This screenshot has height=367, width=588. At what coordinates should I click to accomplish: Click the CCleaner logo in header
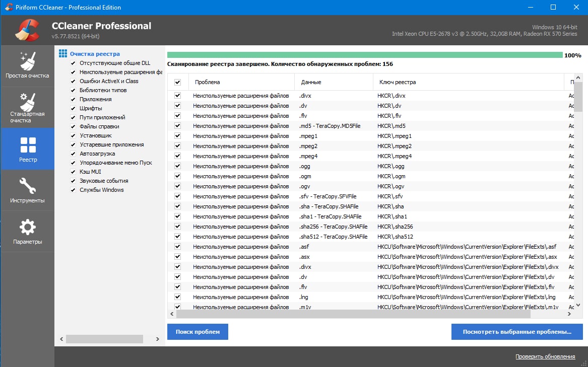click(x=27, y=30)
